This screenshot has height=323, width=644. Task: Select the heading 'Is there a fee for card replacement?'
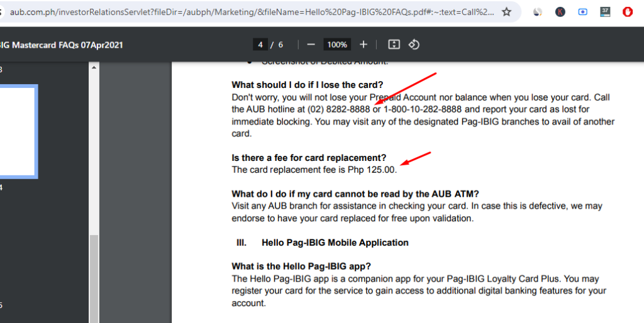309,158
